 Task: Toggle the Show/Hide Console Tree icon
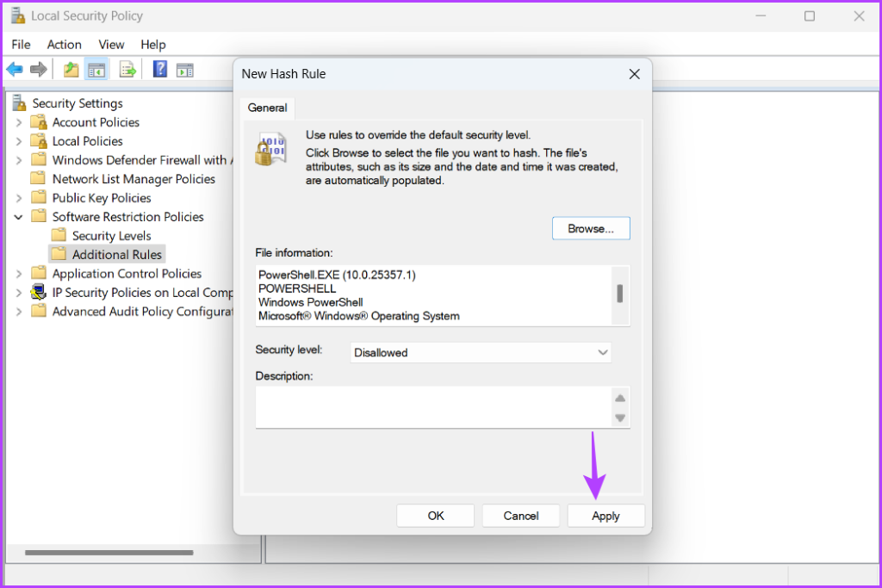96,70
